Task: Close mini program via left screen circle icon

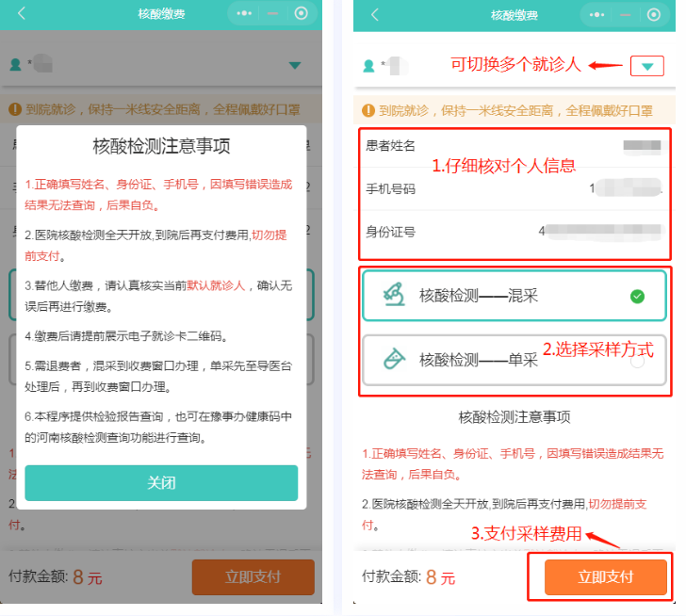Action: pos(301,13)
